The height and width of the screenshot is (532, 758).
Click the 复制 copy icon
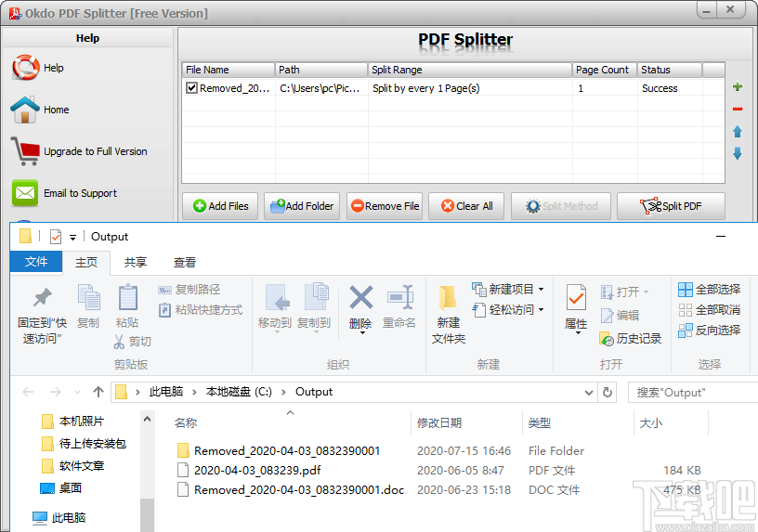[88, 297]
